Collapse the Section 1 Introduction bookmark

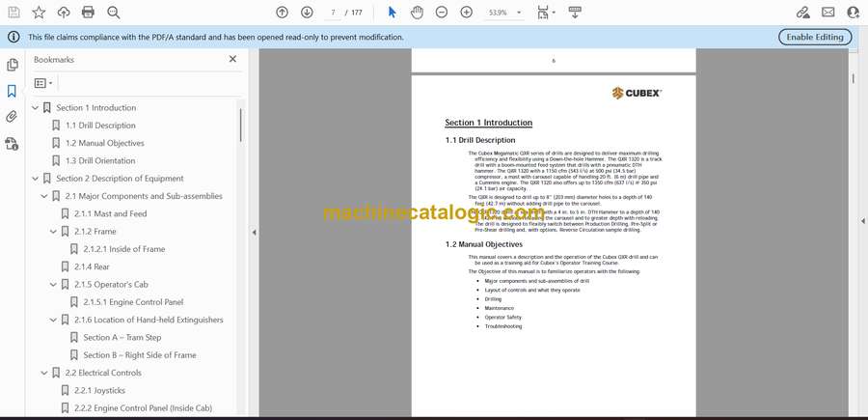[x=36, y=107]
